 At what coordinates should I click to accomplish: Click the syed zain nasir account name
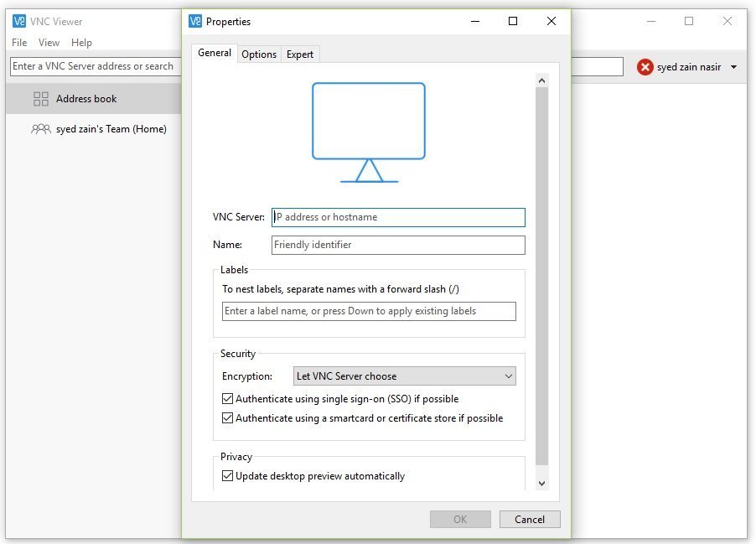[x=689, y=67]
